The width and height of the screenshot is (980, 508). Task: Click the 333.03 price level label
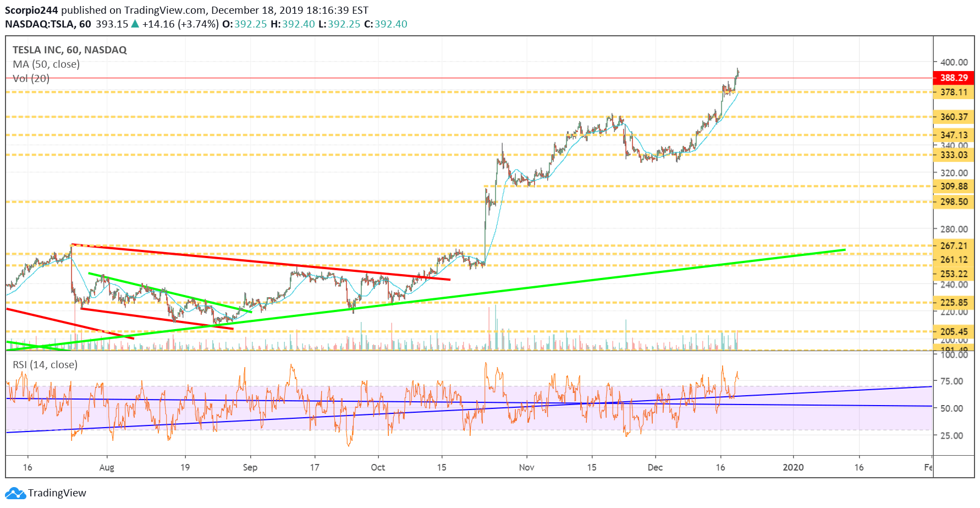point(954,155)
